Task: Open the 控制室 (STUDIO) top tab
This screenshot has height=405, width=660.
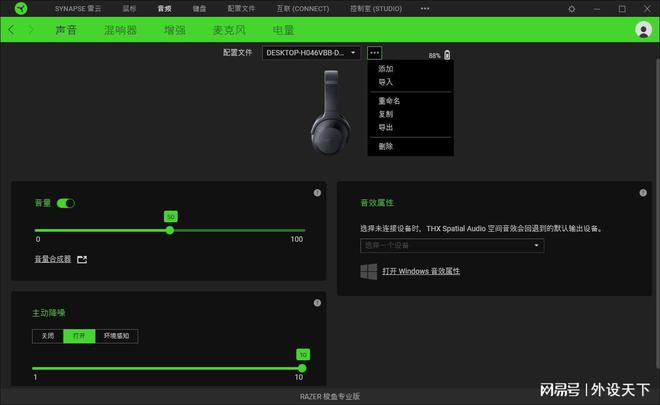Action: (x=376, y=8)
